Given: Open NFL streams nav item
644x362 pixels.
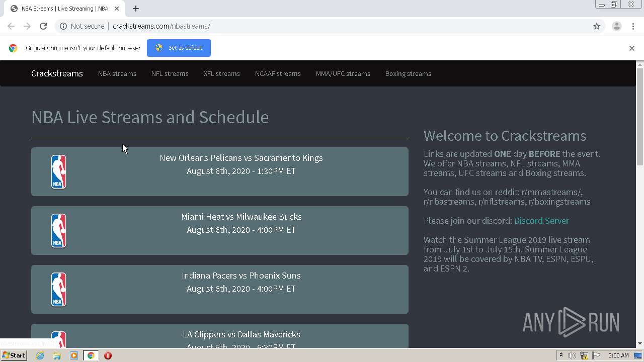Looking at the screenshot, I should pos(170,73).
